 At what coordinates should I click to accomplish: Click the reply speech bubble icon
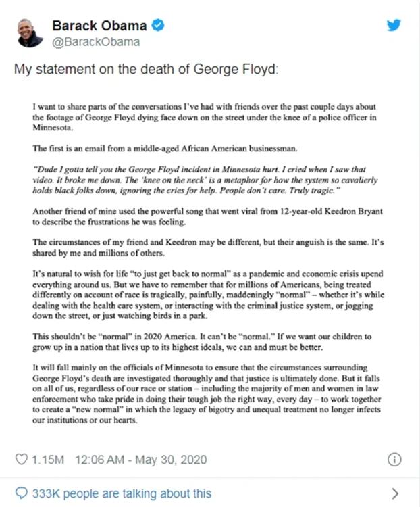(22, 493)
